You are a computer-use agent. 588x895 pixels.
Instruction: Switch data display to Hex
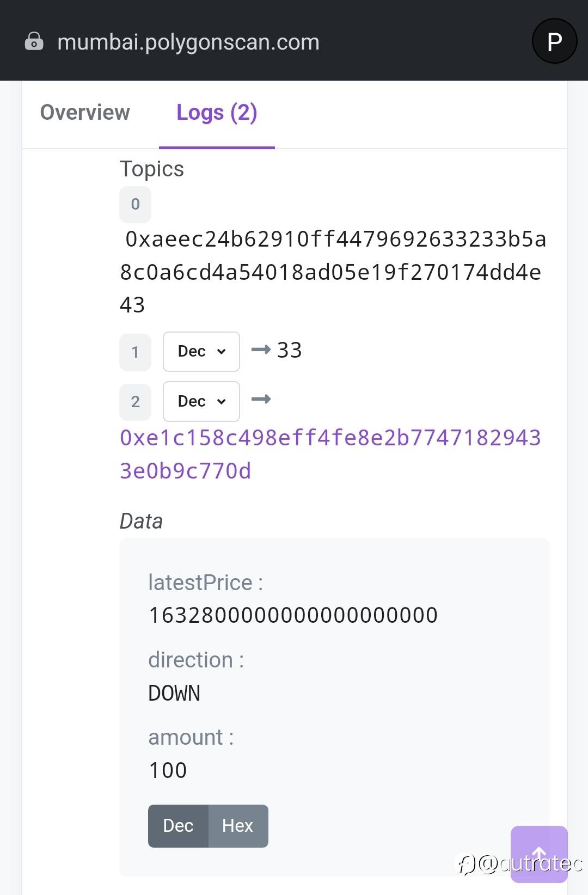pos(238,826)
